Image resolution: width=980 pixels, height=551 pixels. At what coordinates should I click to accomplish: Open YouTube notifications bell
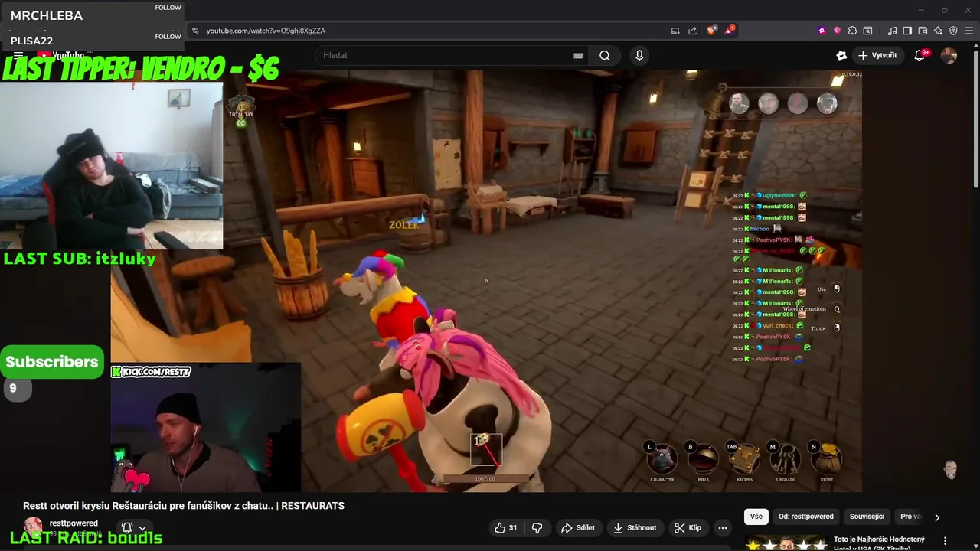(x=920, y=55)
